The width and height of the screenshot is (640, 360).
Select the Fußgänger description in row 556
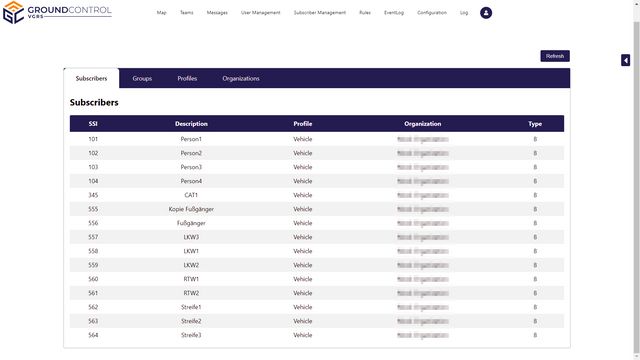point(191,223)
